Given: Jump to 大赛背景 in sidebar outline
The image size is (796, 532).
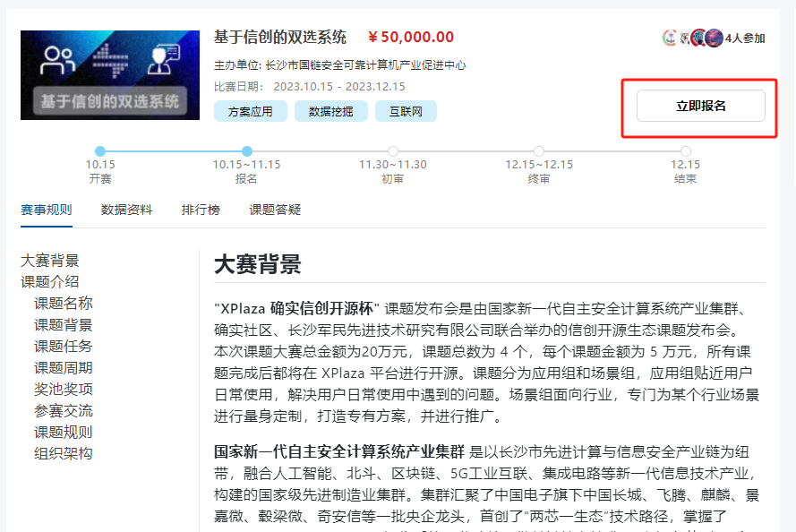Looking at the screenshot, I should (x=50, y=261).
